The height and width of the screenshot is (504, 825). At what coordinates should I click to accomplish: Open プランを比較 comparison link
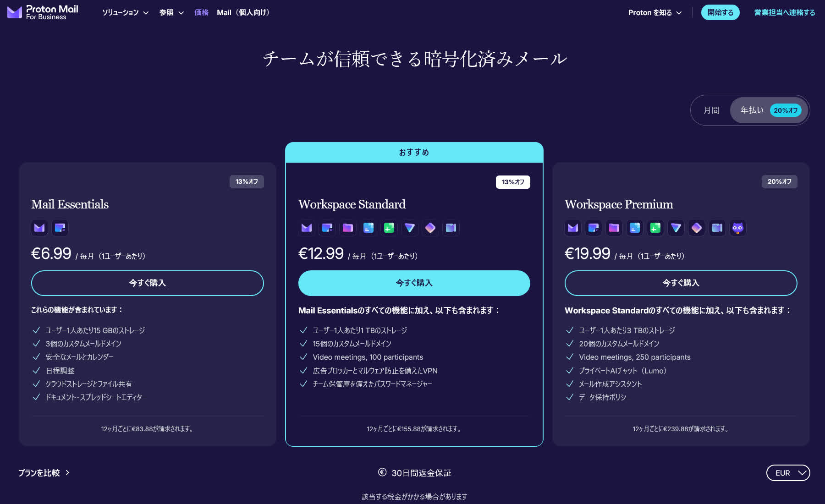43,473
